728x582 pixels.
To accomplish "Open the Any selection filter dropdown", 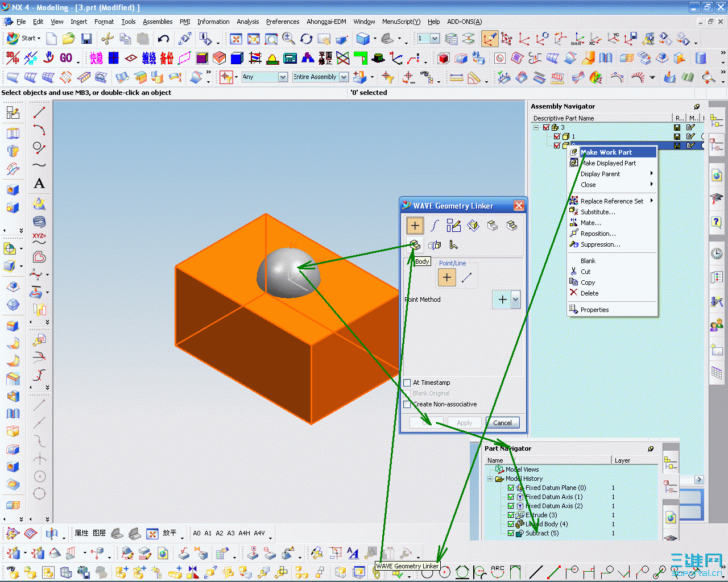I will pos(283,77).
